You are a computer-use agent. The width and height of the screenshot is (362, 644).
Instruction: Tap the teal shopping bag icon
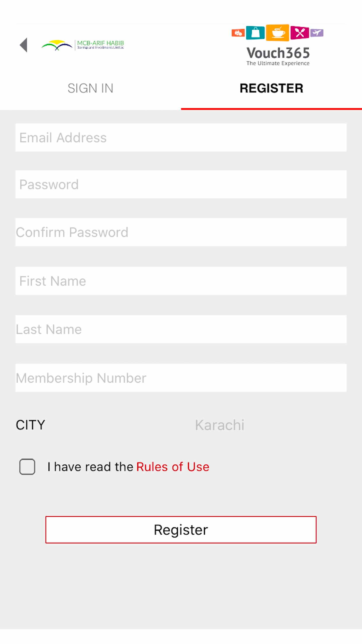(x=255, y=33)
